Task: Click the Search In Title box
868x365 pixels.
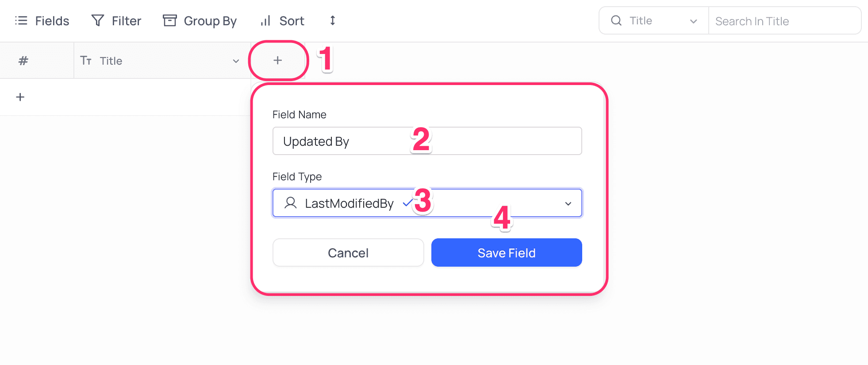Action: click(784, 21)
